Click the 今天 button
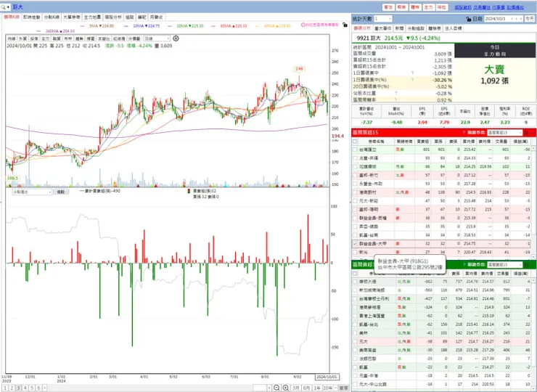Screen dimensions: 537x392 pos(530,19)
